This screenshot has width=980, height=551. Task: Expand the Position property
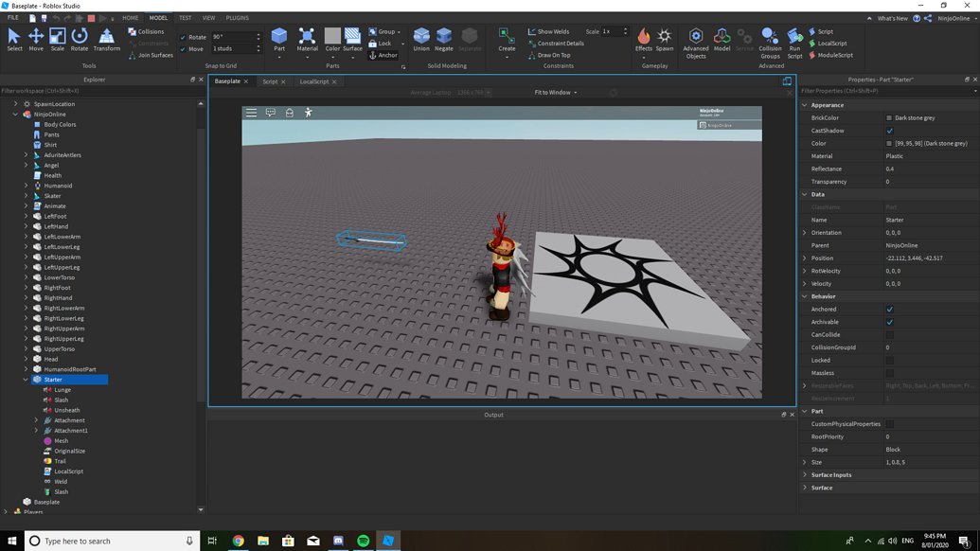coord(805,258)
